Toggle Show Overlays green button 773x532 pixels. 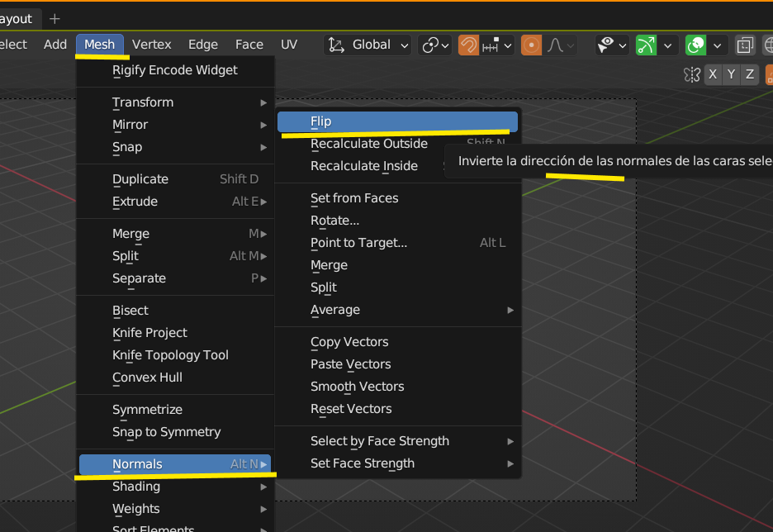click(696, 45)
